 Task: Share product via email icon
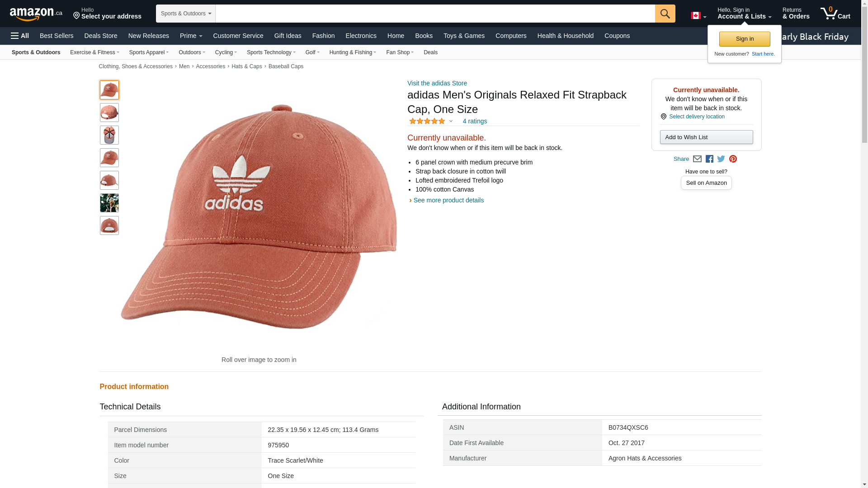pyautogui.click(x=697, y=159)
